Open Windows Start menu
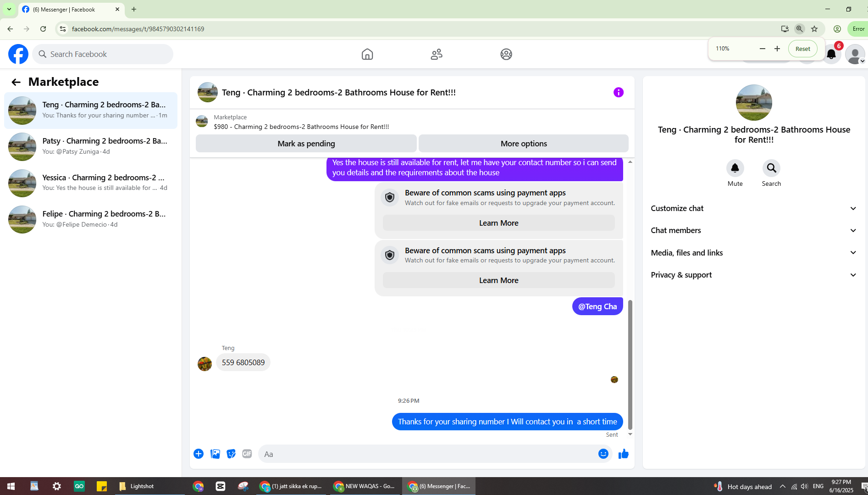 point(11,486)
